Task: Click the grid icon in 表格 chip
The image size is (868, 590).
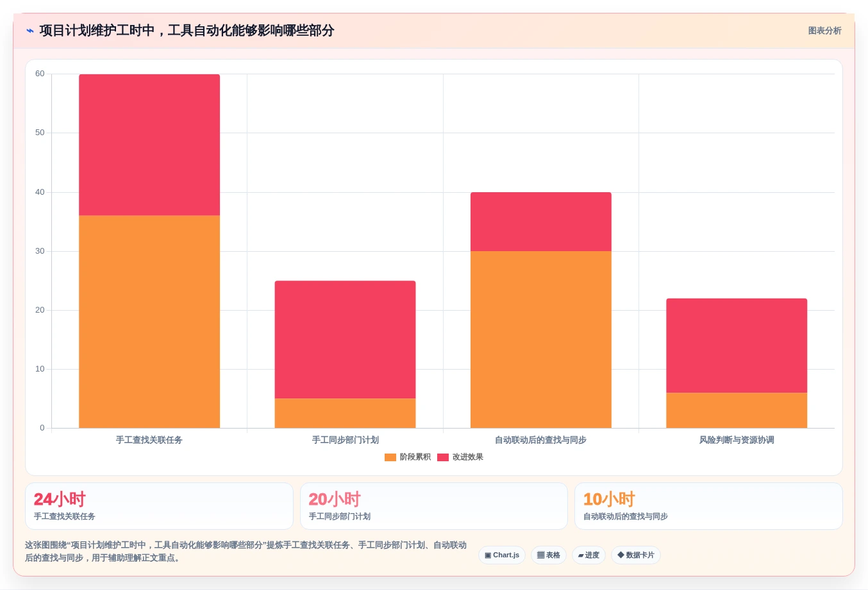Action: coord(540,555)
